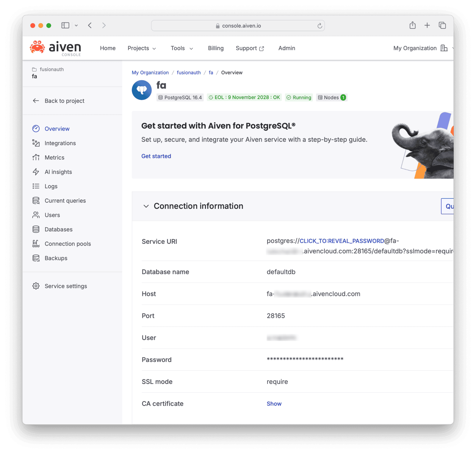476x454 pixels.
Task: Show the CA certificate
Action: (x=274, y=404)
